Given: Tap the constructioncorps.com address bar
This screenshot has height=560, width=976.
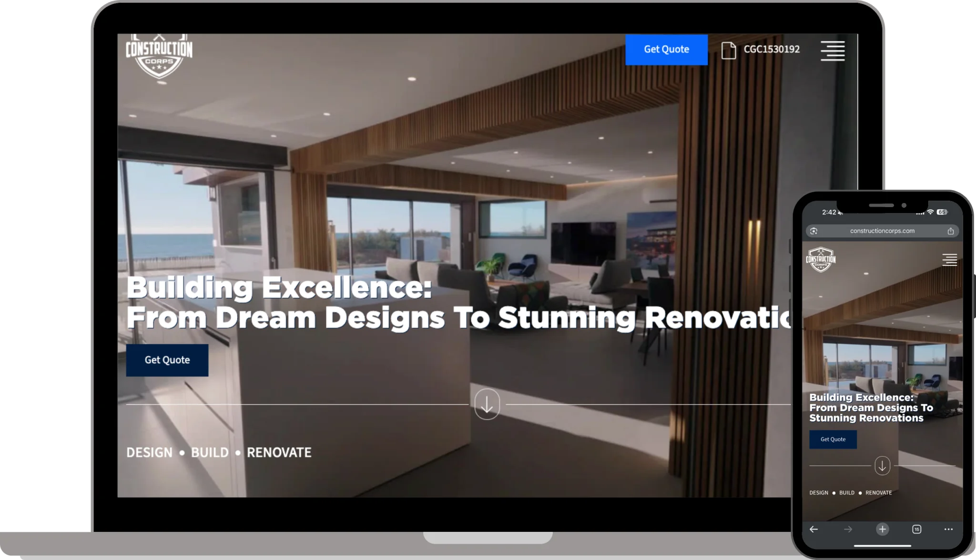Looking at the screenshot, I should [x=882, y=231].
